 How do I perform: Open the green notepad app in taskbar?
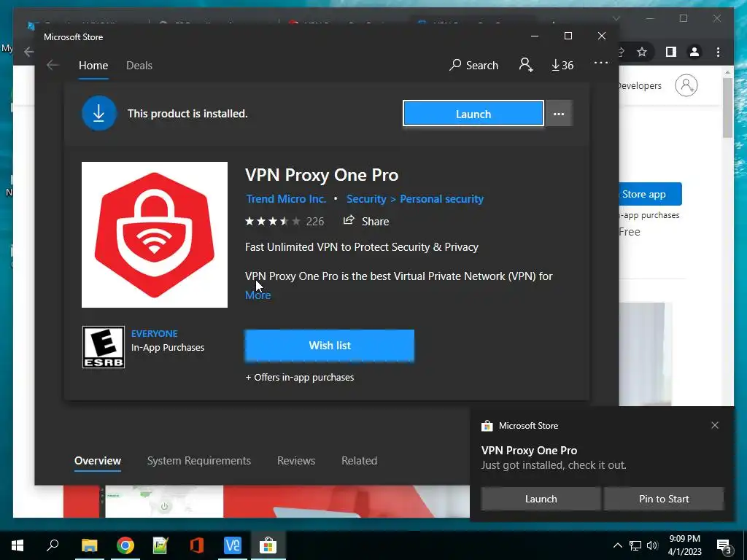pos(160,545)
